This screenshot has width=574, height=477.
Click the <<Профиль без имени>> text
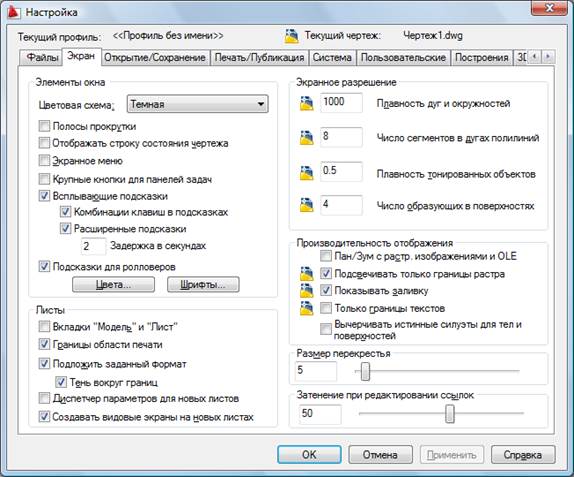[168, 36]
